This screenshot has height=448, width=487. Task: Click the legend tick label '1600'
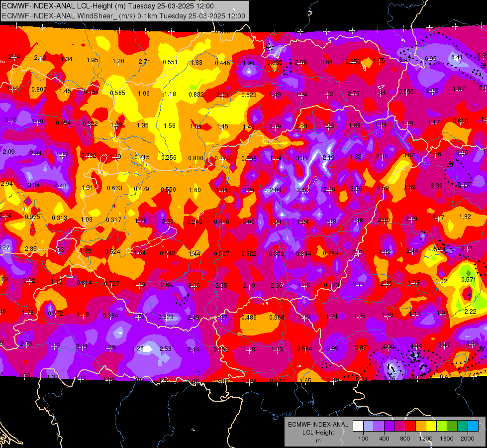[447, 439]
